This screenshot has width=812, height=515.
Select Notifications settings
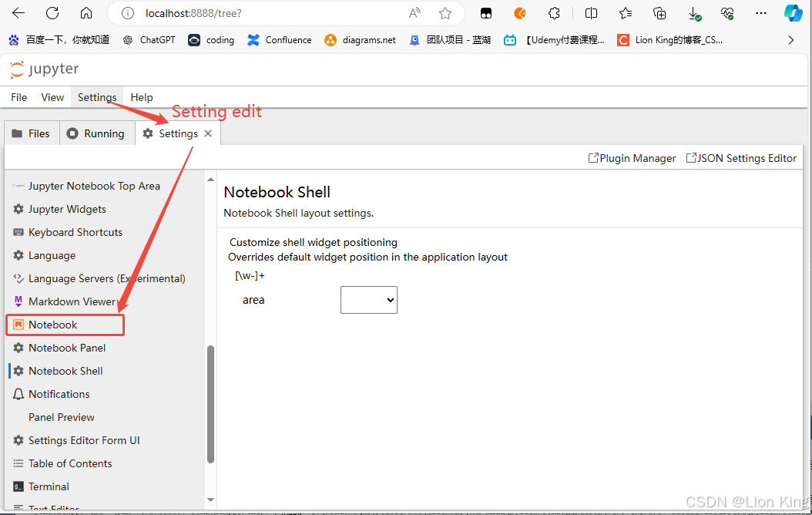(x=106, y=394)
